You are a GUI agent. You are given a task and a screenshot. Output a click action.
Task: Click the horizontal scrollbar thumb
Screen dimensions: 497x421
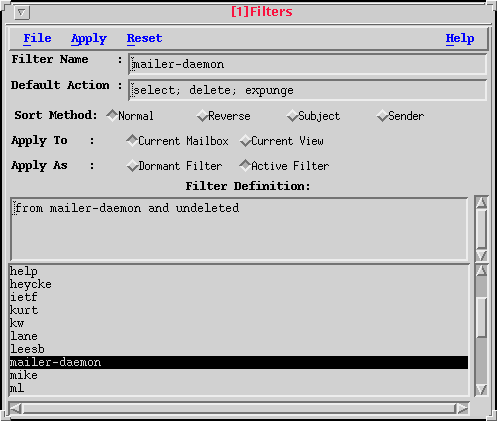click(x=239, y=408)
